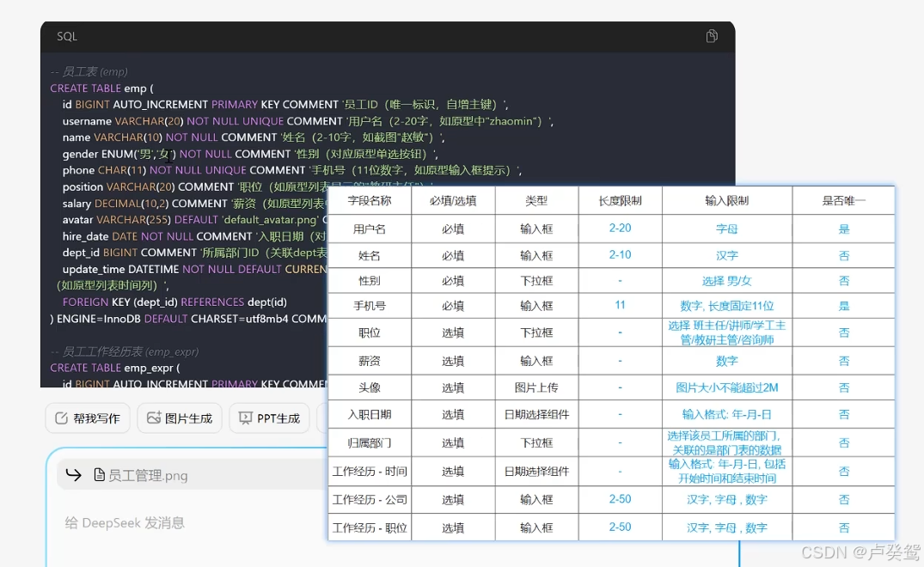The image size is (924, 567).
Task: Click the 长度限制 column header
Action: (x=620, y=201)
